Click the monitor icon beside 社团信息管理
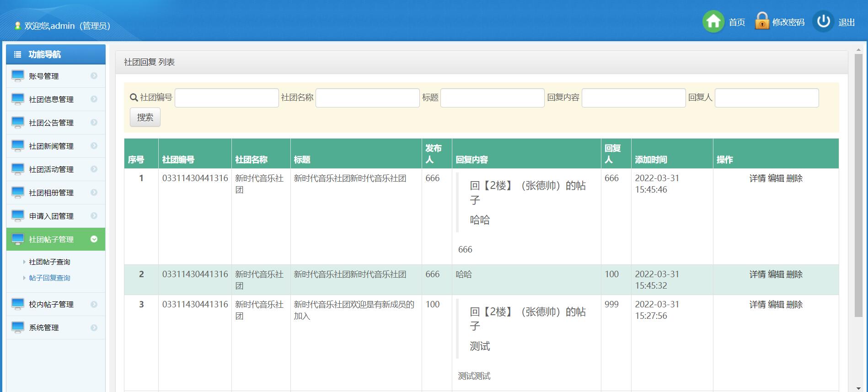Screen dimensions: 868x392 (x=18, y=99)
